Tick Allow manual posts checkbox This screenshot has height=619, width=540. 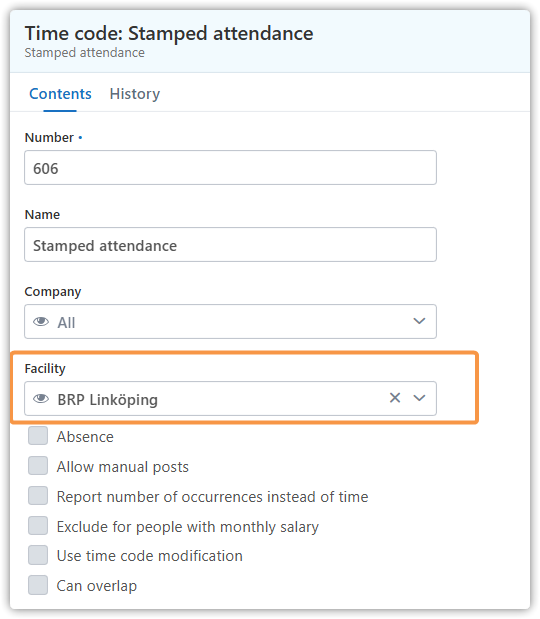pos(38,465)
